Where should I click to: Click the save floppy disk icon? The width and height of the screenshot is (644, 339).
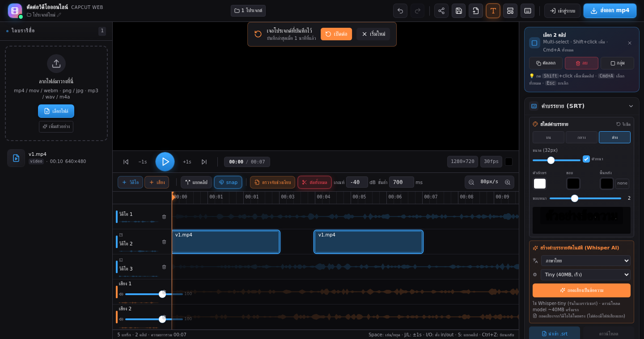coord(458,11)
